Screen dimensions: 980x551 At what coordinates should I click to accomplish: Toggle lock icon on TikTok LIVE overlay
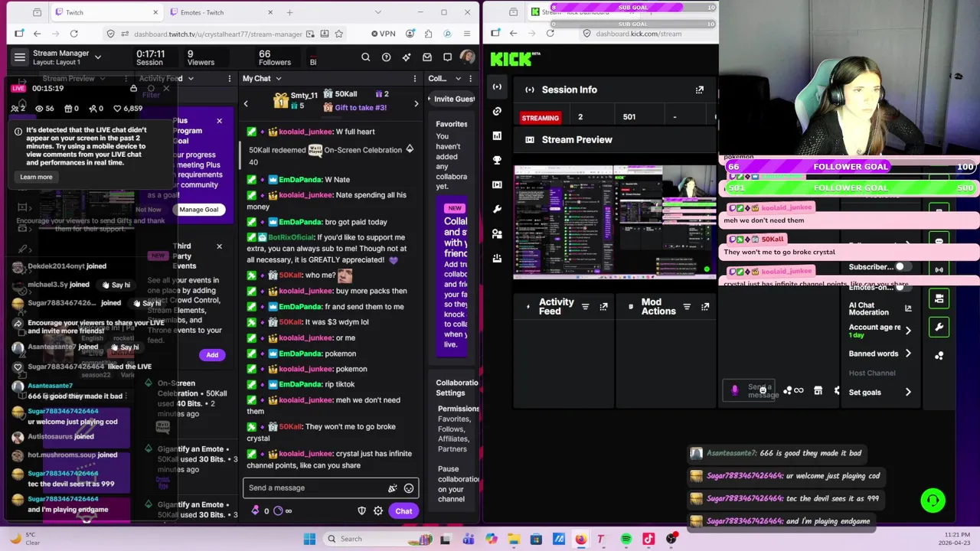(133, 89)
